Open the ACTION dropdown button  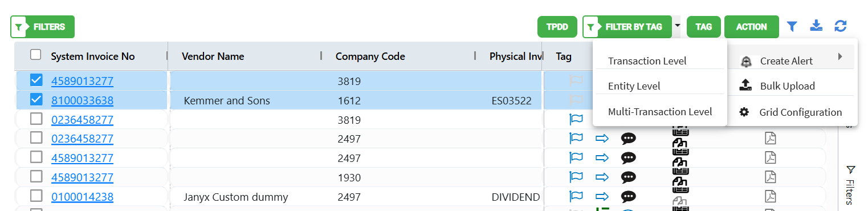751,27
